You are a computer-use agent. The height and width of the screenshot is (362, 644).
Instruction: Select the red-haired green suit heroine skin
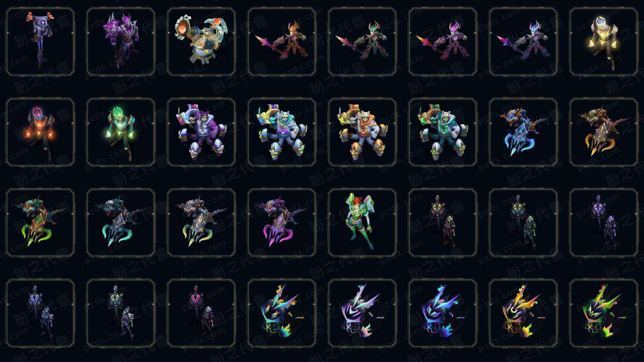362,223
